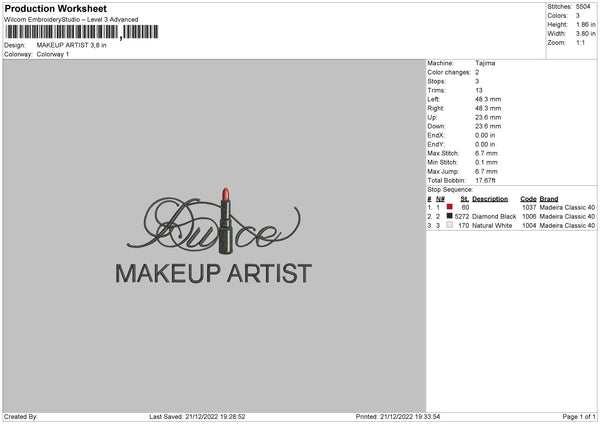600x424 pixels.
Task: Click the Natural White color swatch
Action: pyautogui.click(x=449, y=225)
